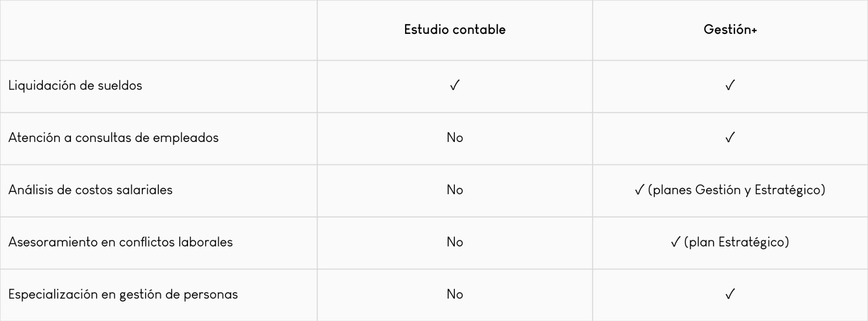This screenshot has height=321, width=868.
Task: Click the checkmark before planes Gestión y Estratégico
Action: (x=639, y=190)
